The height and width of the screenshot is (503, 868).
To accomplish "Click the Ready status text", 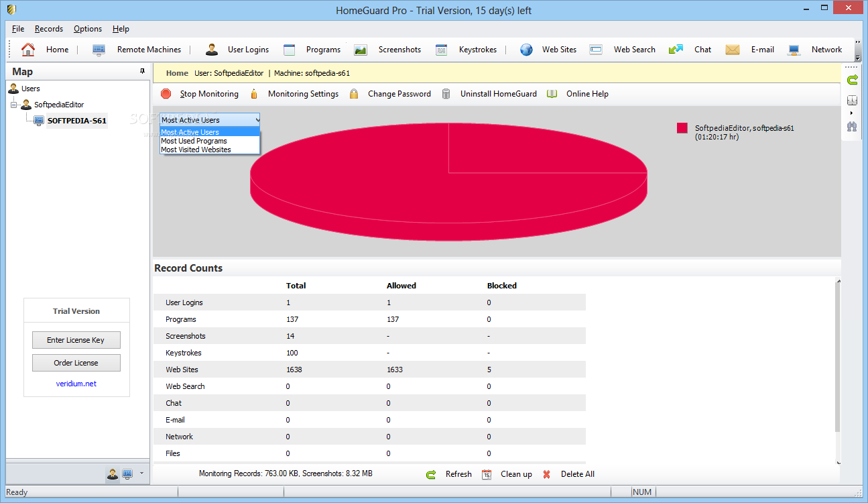I will click(x=17, y=492).
